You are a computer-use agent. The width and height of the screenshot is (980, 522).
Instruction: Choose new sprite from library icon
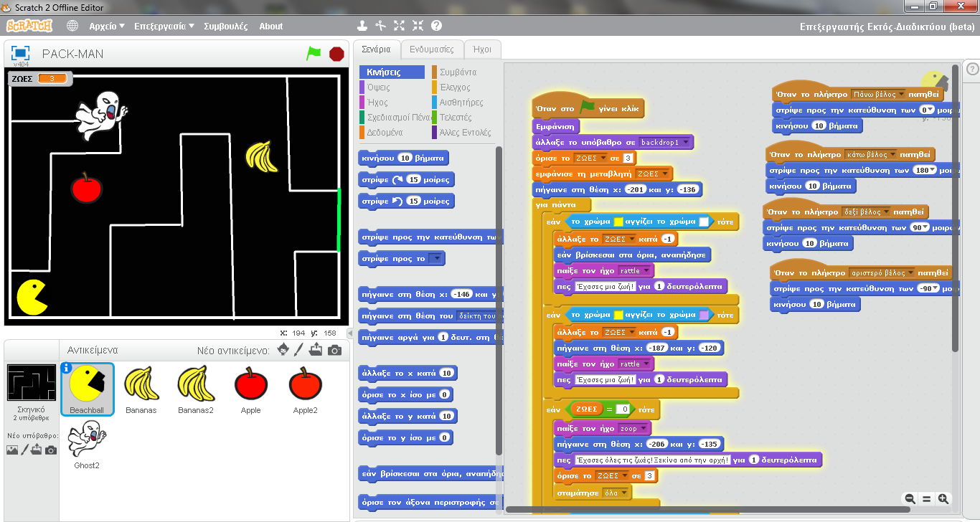pos(283,350)
